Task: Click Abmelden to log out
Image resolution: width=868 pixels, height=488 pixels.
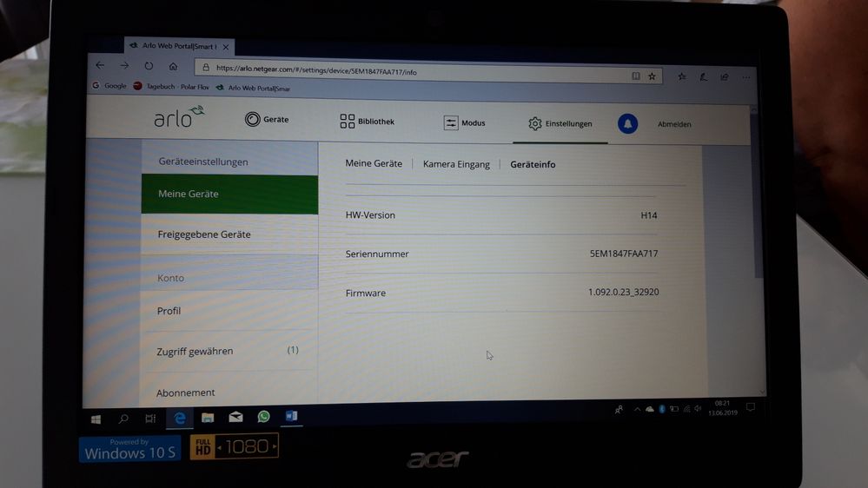Action: [674, 124]
